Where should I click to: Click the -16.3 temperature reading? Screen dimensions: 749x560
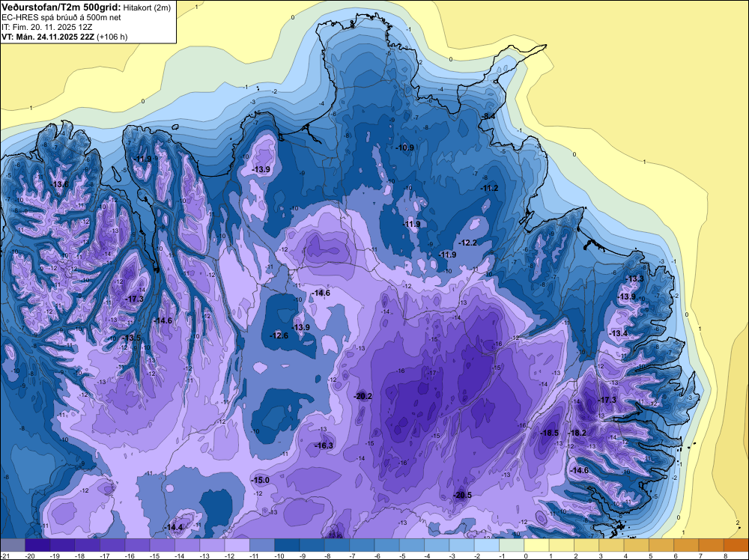pos(324,445)
